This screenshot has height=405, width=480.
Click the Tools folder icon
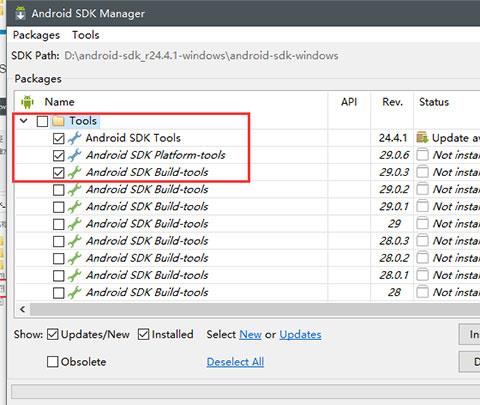click(58, 121)
